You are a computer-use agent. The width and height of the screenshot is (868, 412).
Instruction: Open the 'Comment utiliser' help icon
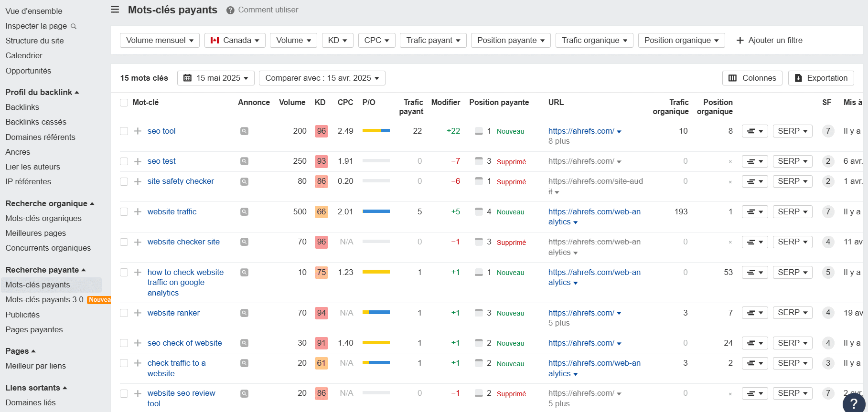coord(230,10)
